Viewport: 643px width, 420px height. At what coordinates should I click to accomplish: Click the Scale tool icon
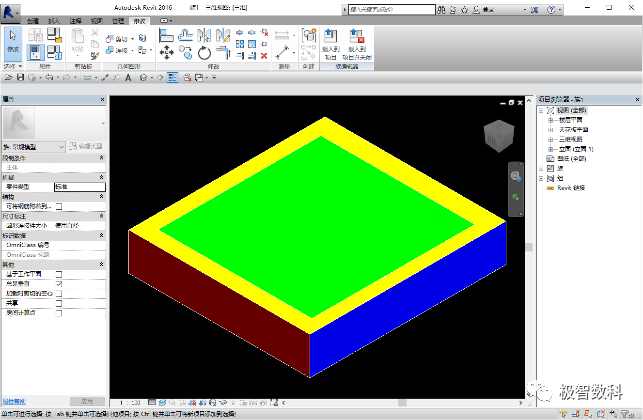point(252,44)
